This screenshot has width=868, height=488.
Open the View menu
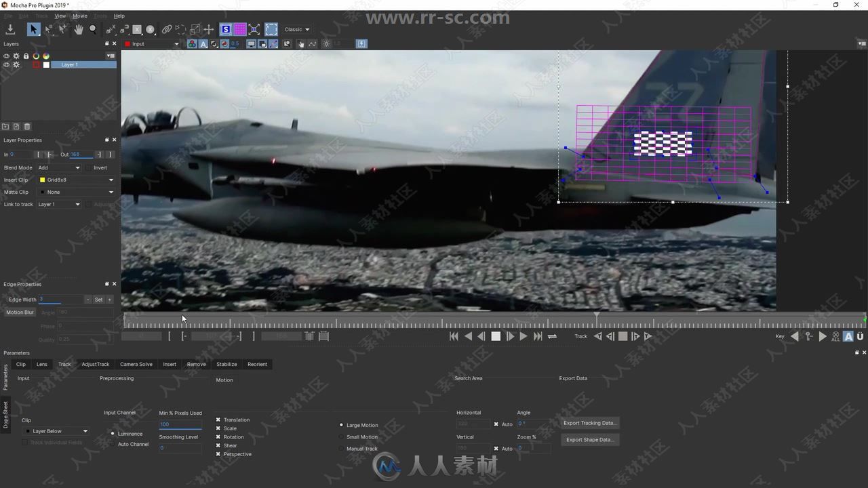(60, 16)
